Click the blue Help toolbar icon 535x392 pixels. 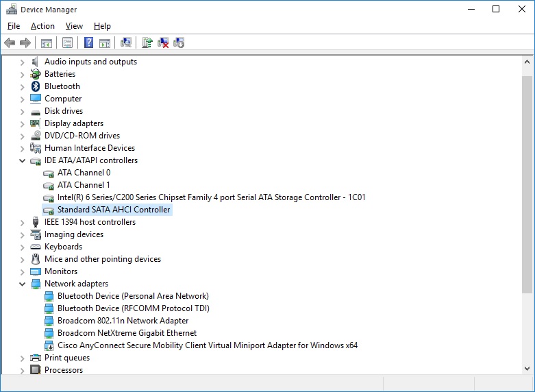[x=89, y=42]
